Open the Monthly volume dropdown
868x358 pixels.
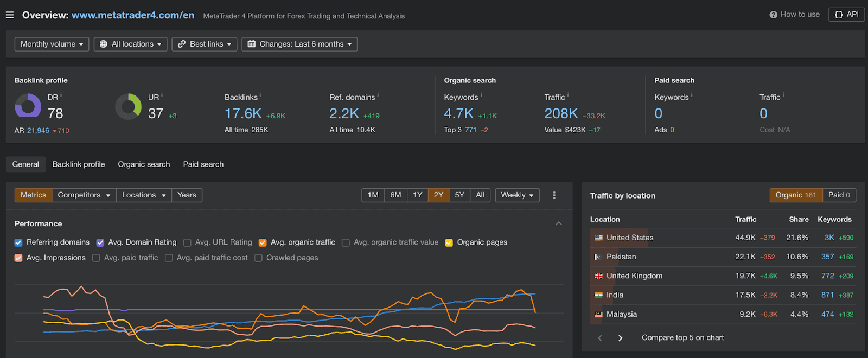[52, 44]
